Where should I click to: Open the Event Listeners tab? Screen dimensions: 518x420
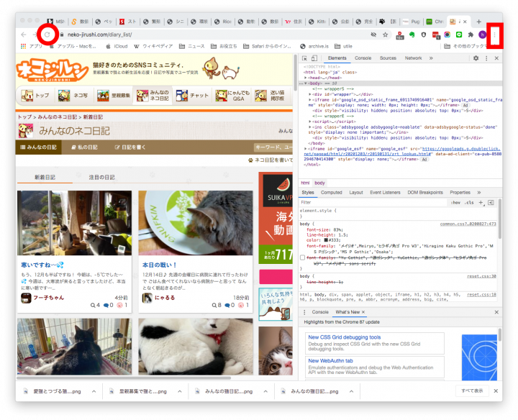[x=385, y=193]
